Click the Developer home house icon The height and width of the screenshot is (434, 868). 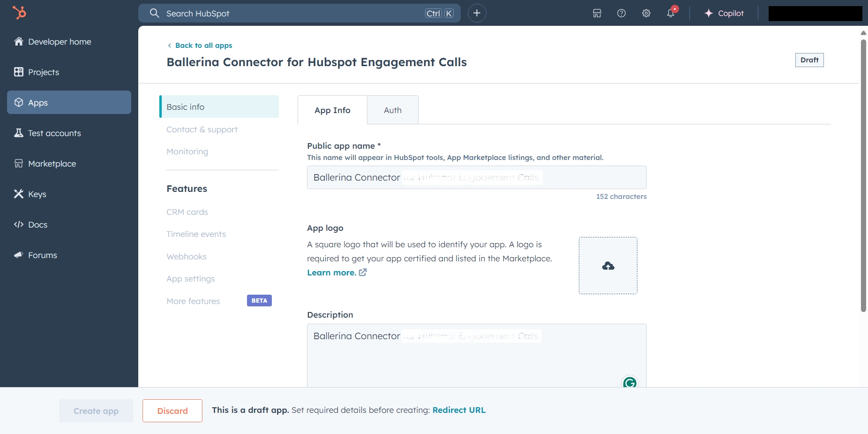tap(19, 41)
